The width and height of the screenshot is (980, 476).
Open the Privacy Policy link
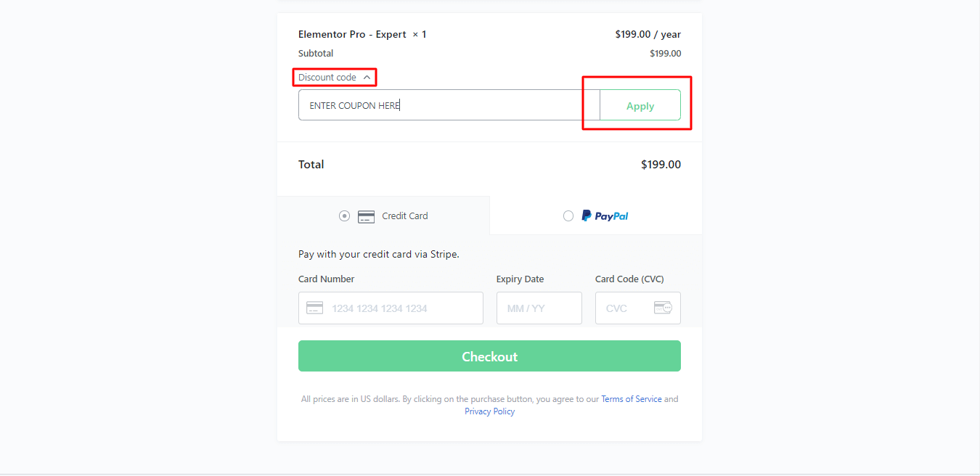pyautogui.click(x=490, y=411)
